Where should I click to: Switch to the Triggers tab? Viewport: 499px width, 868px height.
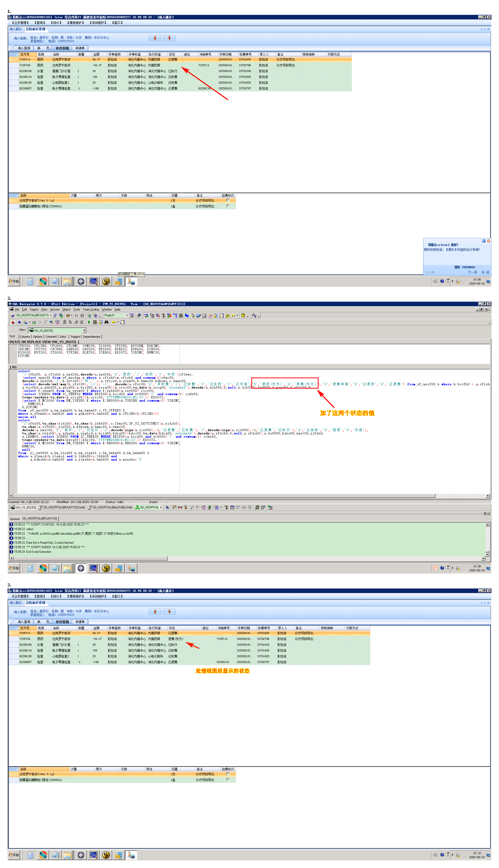(75, 337)
